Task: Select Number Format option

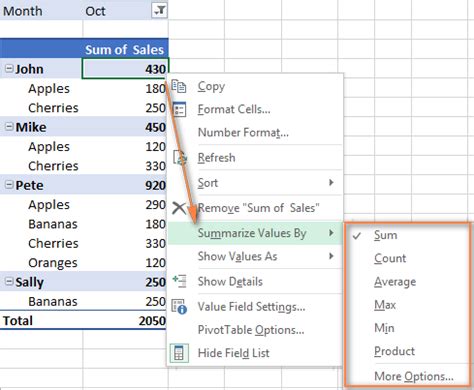Action: [255, 132]
